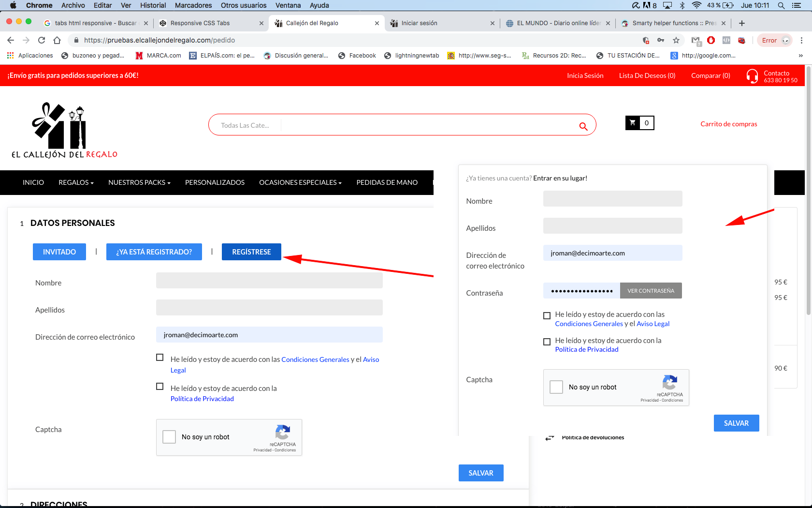812x508 pixels.
Task: Go back with the browser back arrow
Action: coord(11,40)
